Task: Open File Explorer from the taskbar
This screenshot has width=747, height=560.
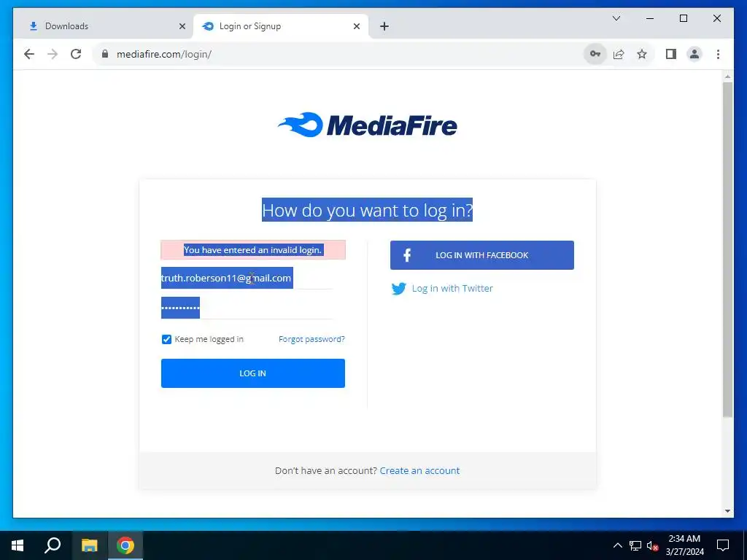Action: click(89, 545)
